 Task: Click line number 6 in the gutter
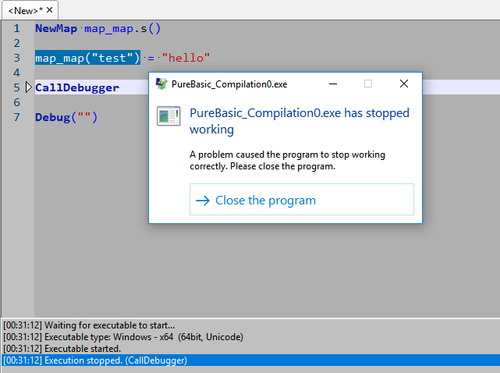[17, 102]
